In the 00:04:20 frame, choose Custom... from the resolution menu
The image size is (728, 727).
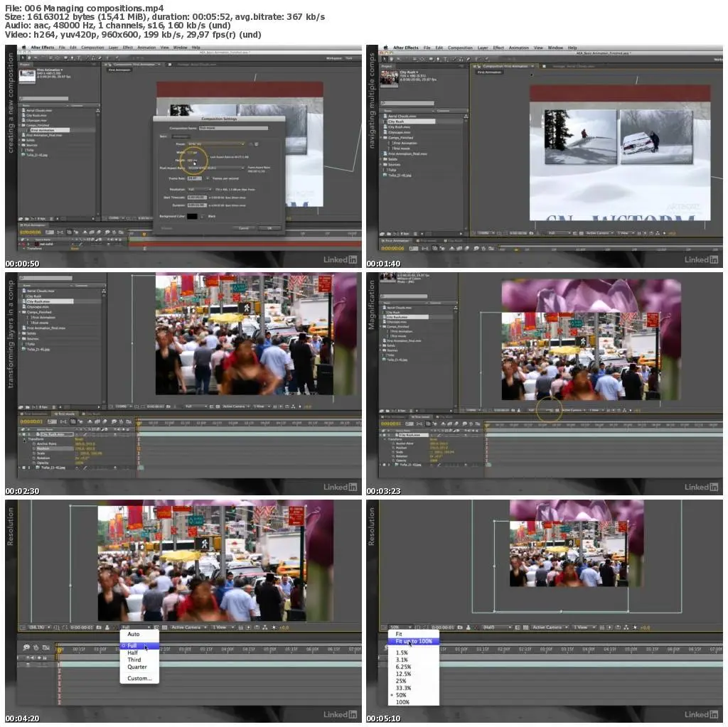point(139,678)
